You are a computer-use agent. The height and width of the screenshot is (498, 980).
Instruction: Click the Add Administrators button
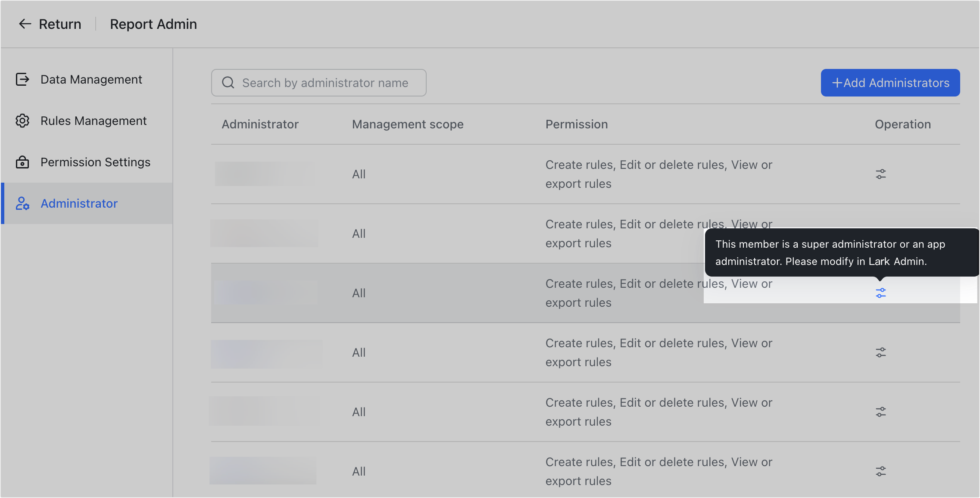pos(890,83)
